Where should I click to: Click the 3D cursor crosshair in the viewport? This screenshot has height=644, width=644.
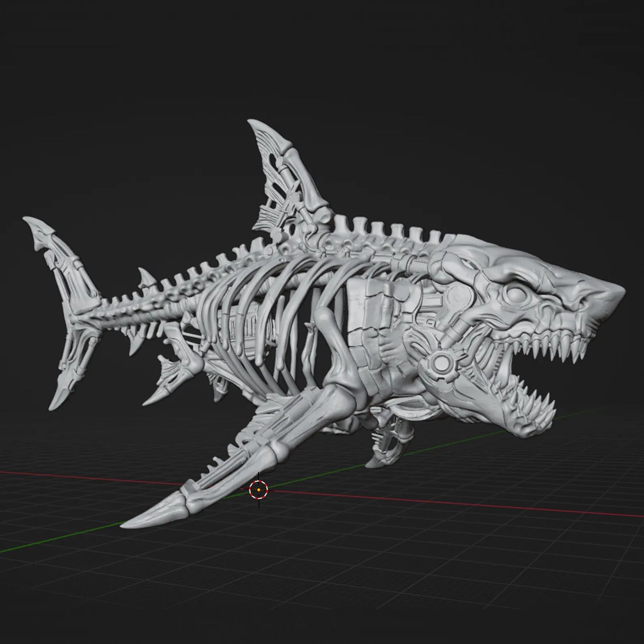tap(258, 490)
